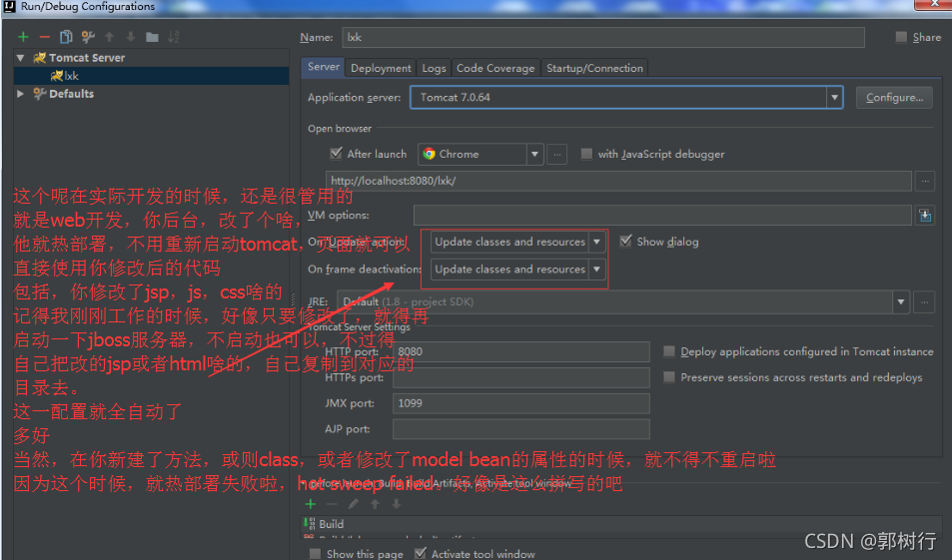Click the JMX port field 1099
Viewport: 952px width, 560px height.
pos(520,403)
